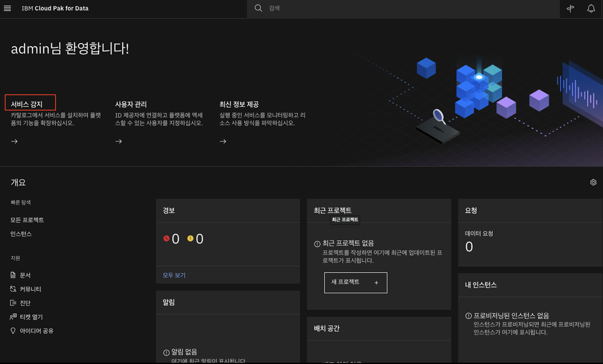This screenshot has width=603, height=364.
Task: Click arrow under 최신 정보 제공 card
Action: pyautogui.click(x=223, y=141)
